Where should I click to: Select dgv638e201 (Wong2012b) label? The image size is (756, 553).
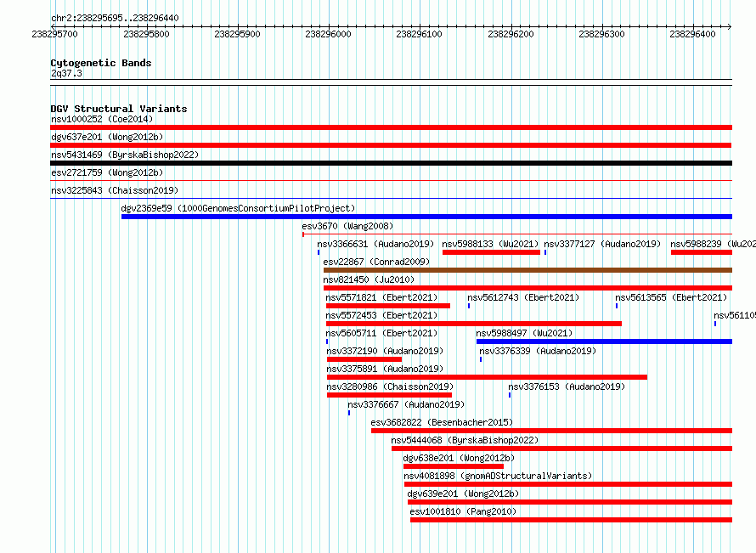459,458
